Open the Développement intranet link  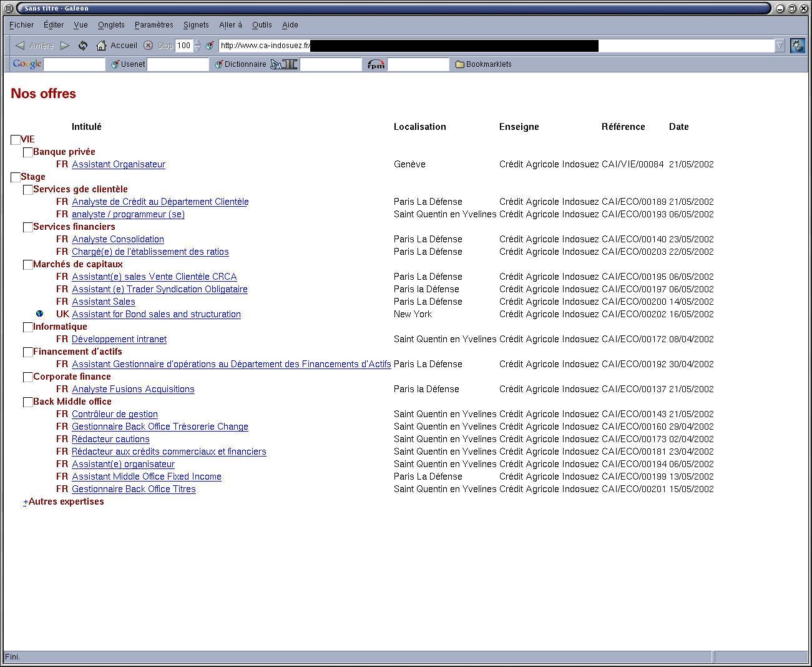coord(119,339)
